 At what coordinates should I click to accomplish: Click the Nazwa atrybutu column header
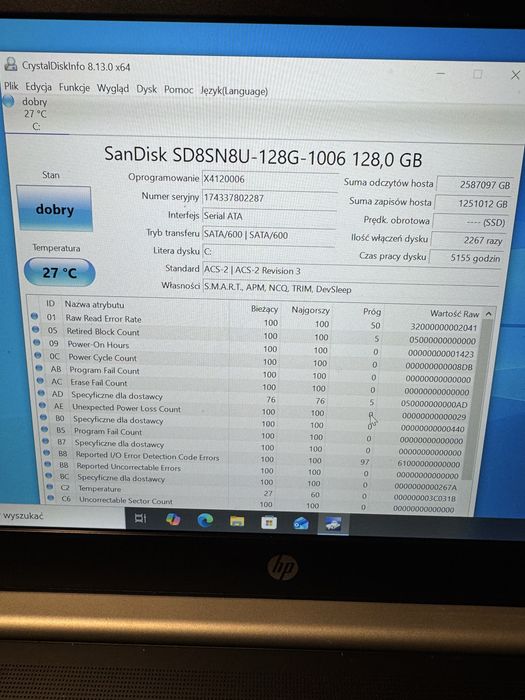coord(94,304)
